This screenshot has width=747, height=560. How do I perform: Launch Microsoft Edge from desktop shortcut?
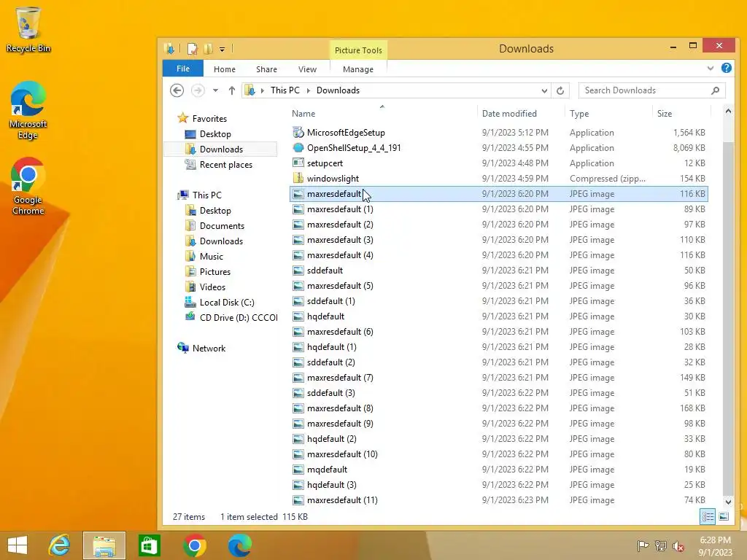[x=28, y=110]
